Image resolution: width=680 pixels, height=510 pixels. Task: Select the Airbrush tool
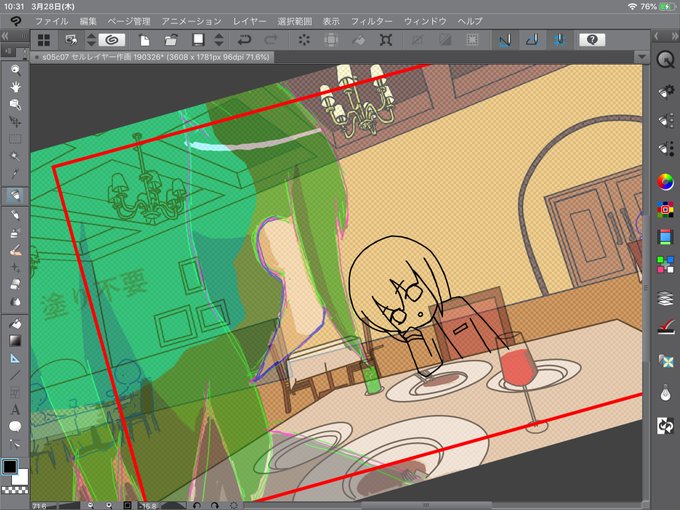15,233
